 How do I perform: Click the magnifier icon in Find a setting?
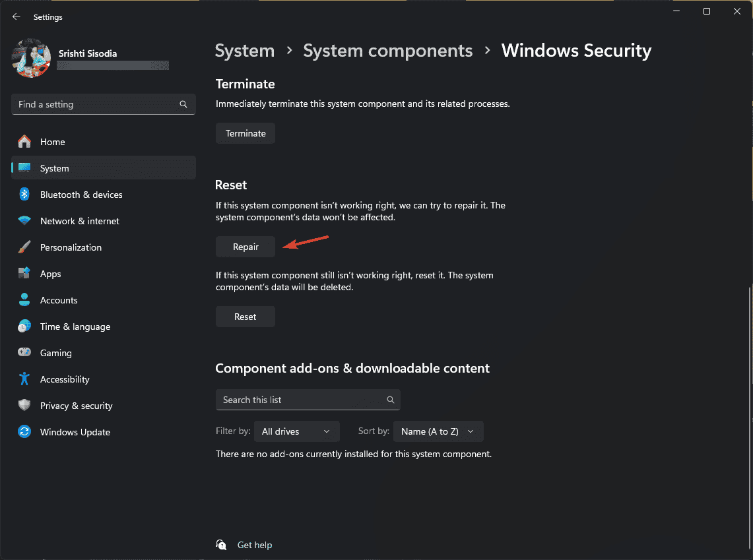(183, 104)
